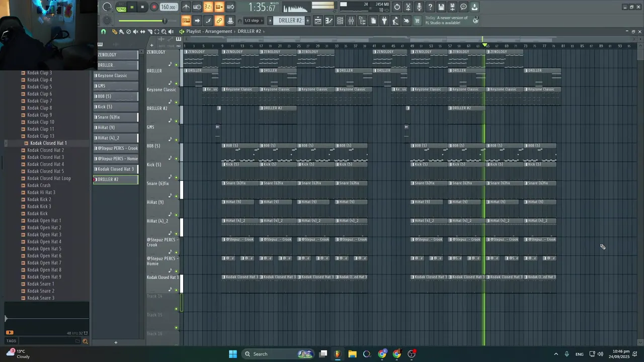Mute the DRILLER #2 track green light

[176, 121]
